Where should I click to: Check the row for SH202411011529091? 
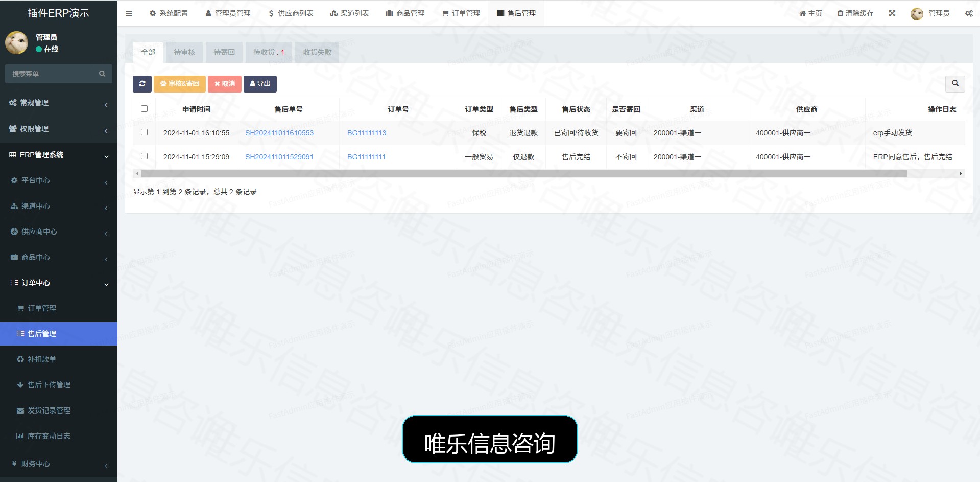click(x=144, y=156)
